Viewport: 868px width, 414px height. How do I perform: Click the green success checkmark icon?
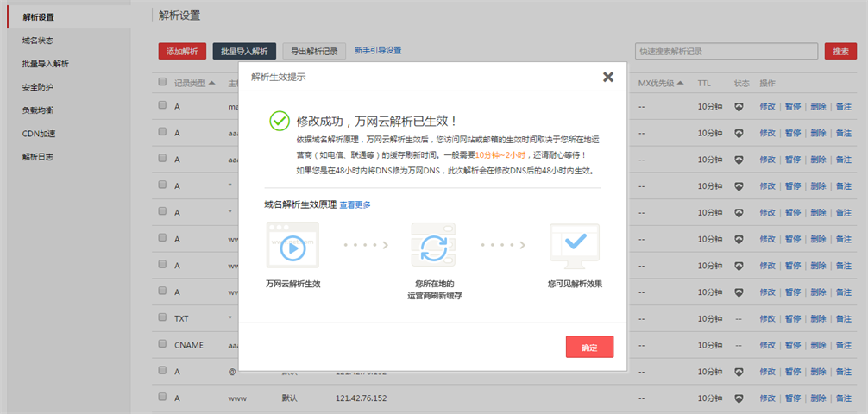[x=280, y=121]
